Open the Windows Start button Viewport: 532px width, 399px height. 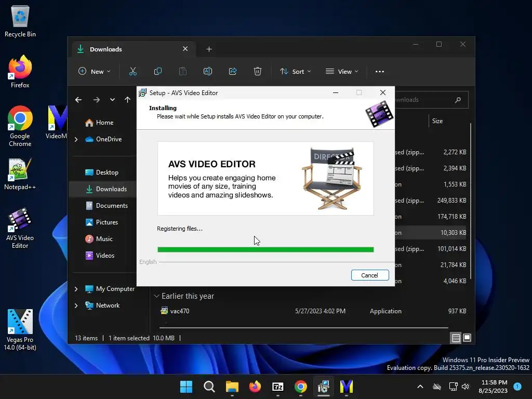(186, 387)
